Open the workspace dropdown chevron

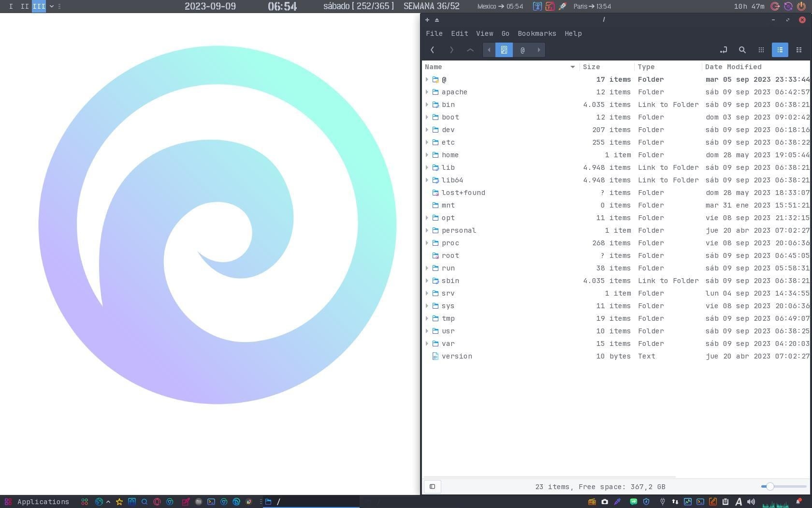pyautogui.click(x=51, y=6)
